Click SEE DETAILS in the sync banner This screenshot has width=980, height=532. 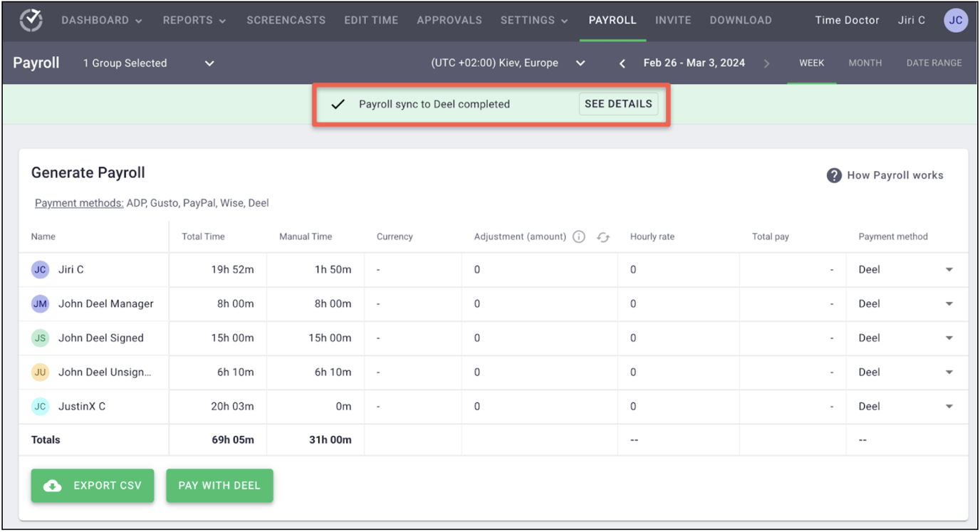click(617, 103)
